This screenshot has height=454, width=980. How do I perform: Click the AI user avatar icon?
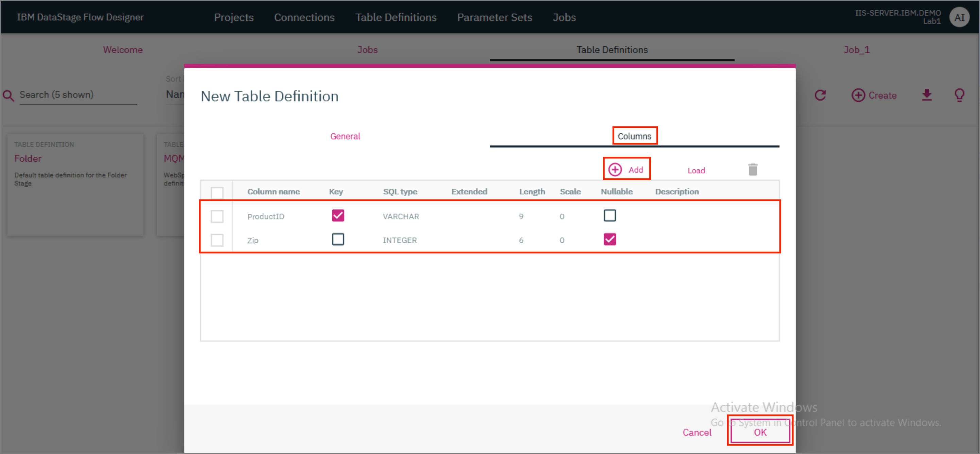(x=959, y=17)
